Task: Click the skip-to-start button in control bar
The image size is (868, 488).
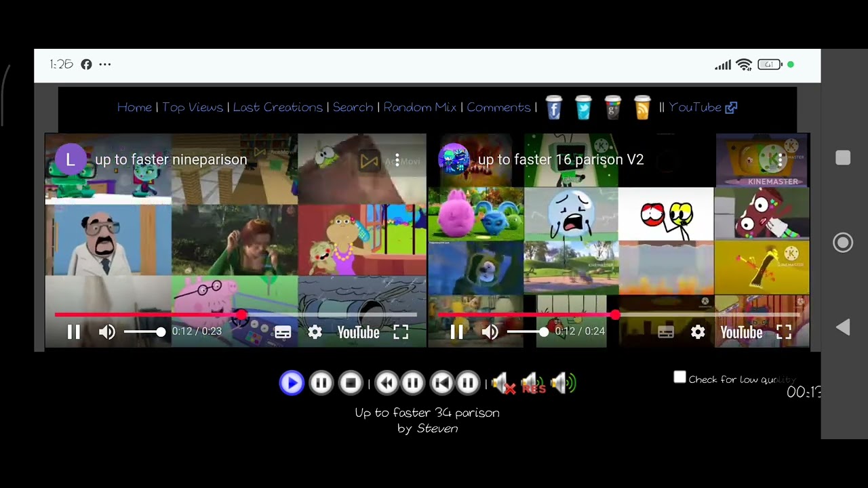Action: pyautogui.click(x=442, y=384)
